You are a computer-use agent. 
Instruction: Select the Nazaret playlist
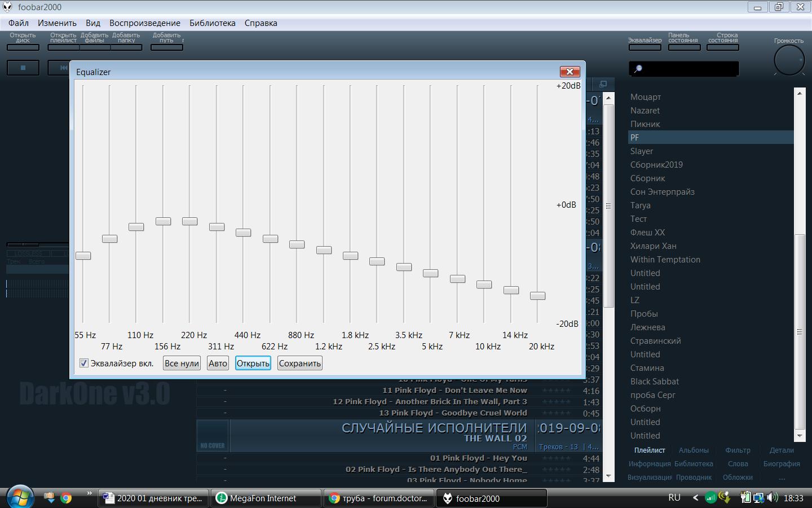(x=710, y=111)
